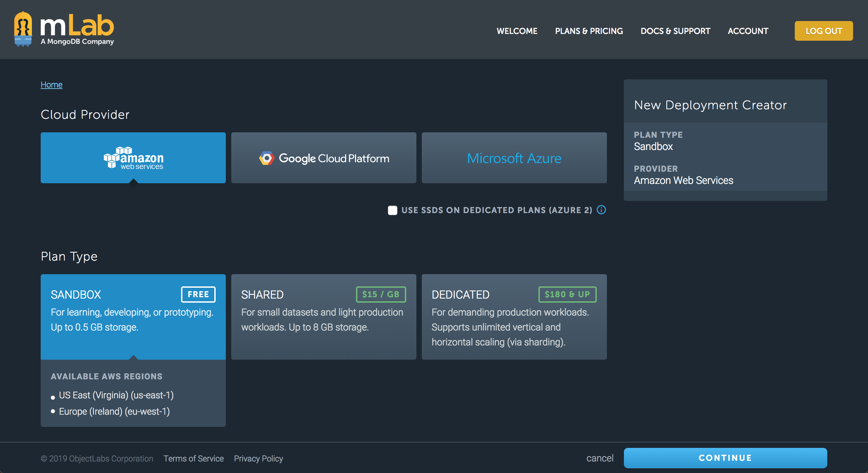Click the copyright ObjectLabs Corporation text
Screen dimensions: 868x473
97,458
